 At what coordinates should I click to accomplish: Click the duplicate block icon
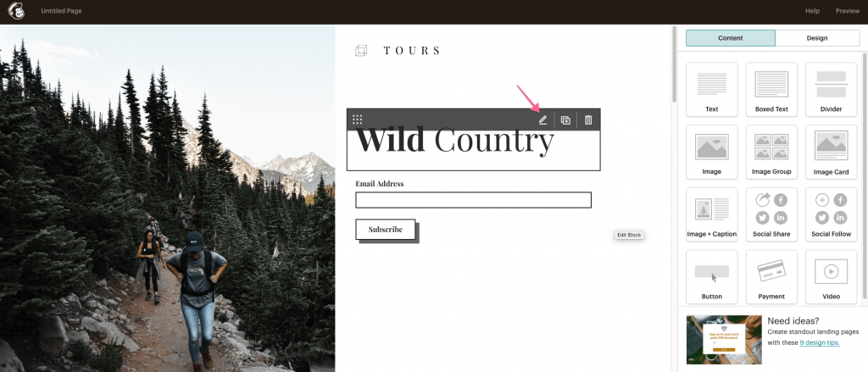click(565, 120)
